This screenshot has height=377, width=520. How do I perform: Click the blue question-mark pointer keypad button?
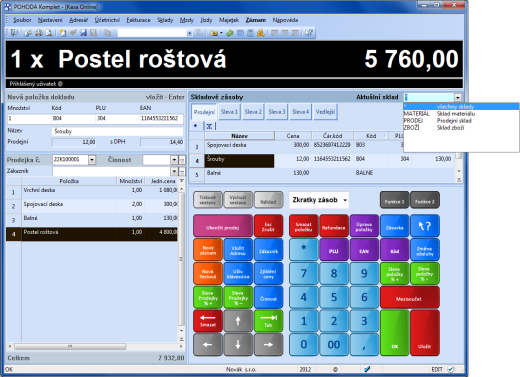pos(425,226)
